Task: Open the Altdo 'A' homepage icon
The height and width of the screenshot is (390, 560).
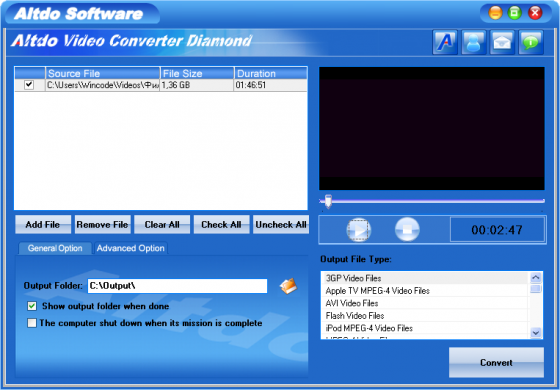Action: [445, 42]
